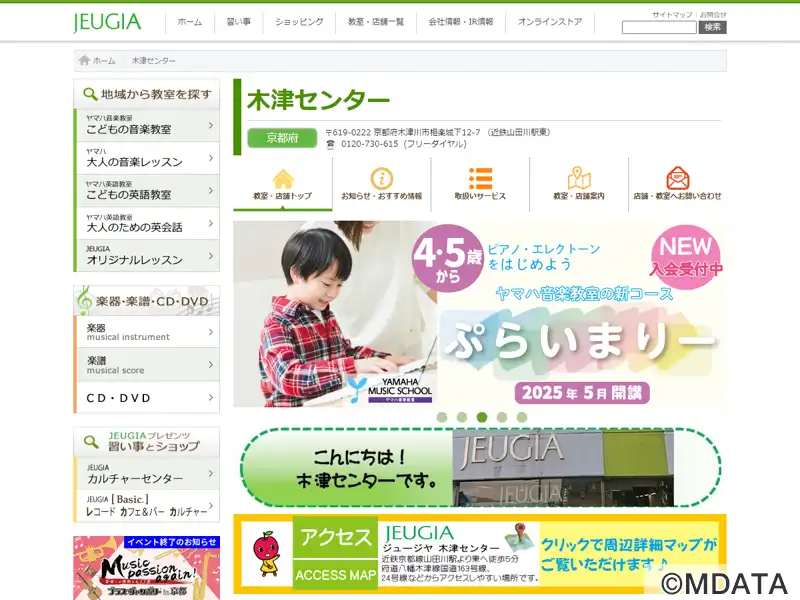Click the info icon for お知らせ・おすすめ情報
This screenshot has width=800, height=600.
[382, 179]
